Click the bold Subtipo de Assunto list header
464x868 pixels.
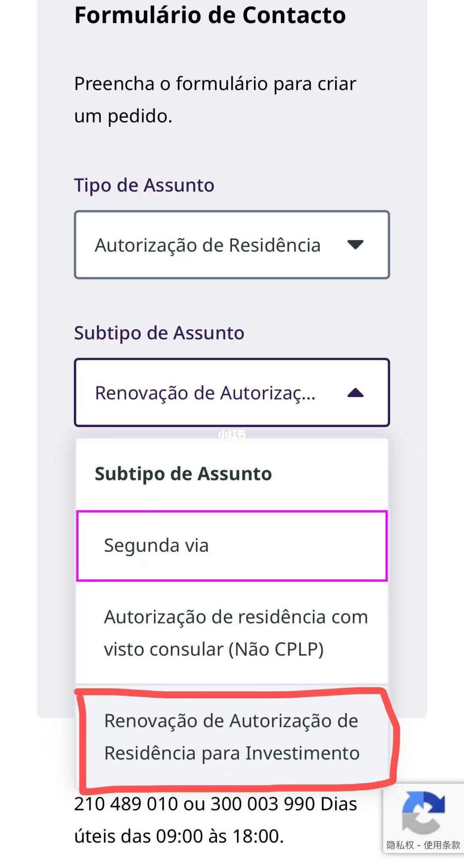tap(183, 474)
